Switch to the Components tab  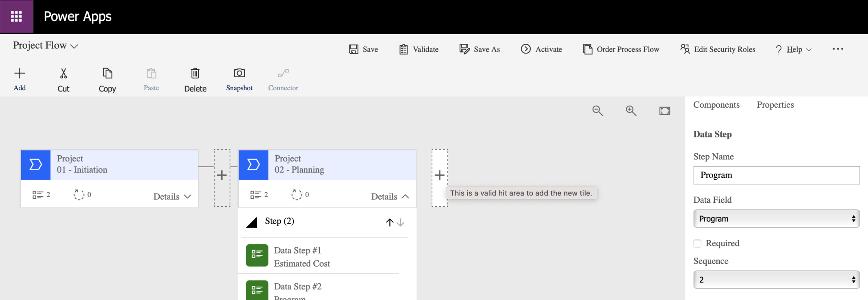pos(716,105)
